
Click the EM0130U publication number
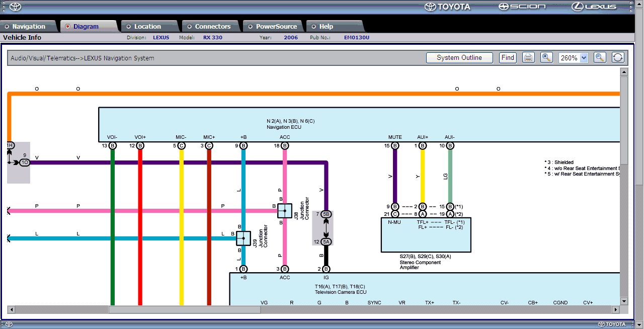point(357,38)
